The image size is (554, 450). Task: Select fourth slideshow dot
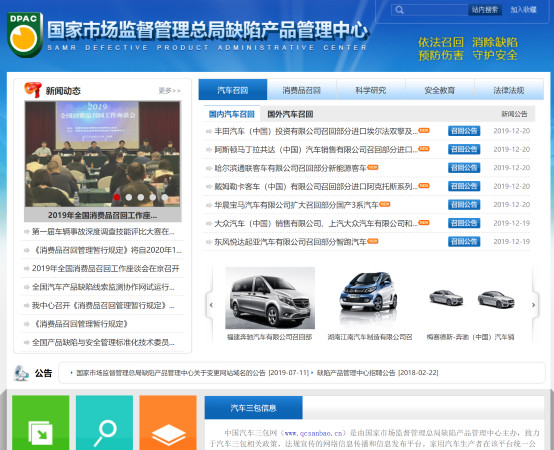pos(153,197)
